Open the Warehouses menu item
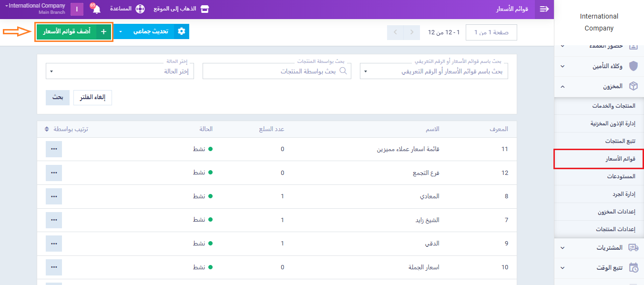This screenshot has height=285, width=644. coord(621,176)
